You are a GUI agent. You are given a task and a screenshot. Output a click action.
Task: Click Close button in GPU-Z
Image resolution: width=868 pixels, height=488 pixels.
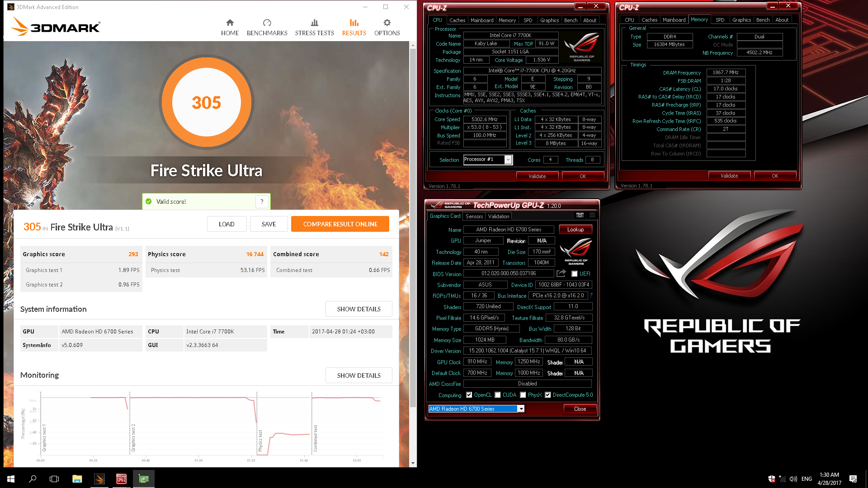pyautogui.click(x=580, y=409)
